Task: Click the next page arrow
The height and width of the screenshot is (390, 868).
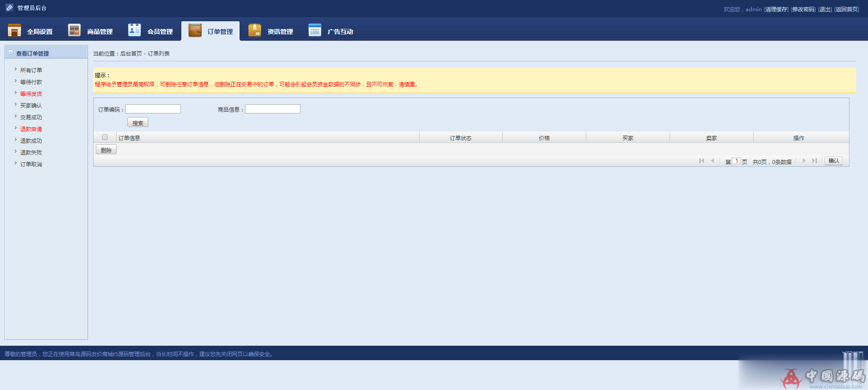Action: click(x=804, y=161)
